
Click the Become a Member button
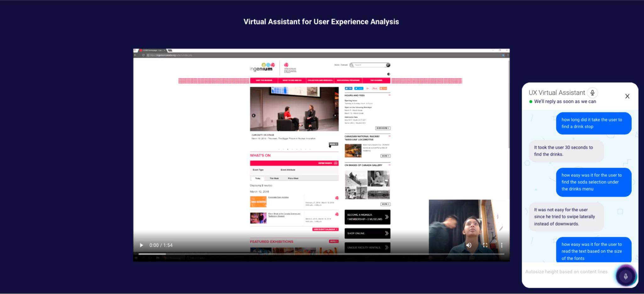367,217
